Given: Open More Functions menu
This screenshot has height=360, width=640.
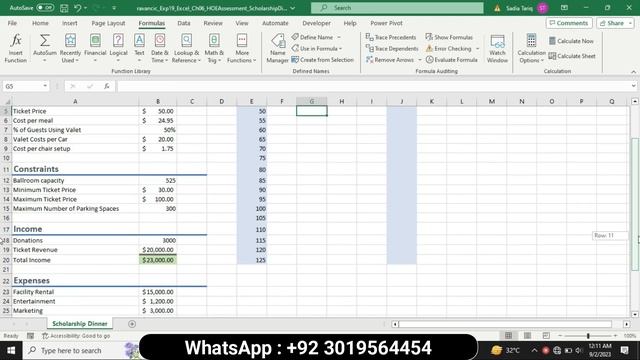Looking at the screenshot, I should click(x=242, y=48).
